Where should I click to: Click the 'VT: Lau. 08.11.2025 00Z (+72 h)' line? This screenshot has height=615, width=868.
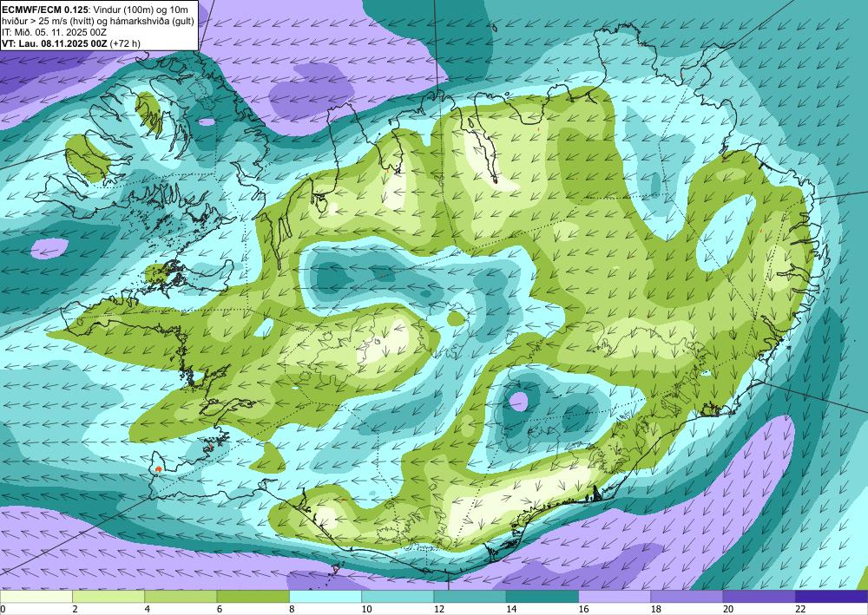[71, 43]
